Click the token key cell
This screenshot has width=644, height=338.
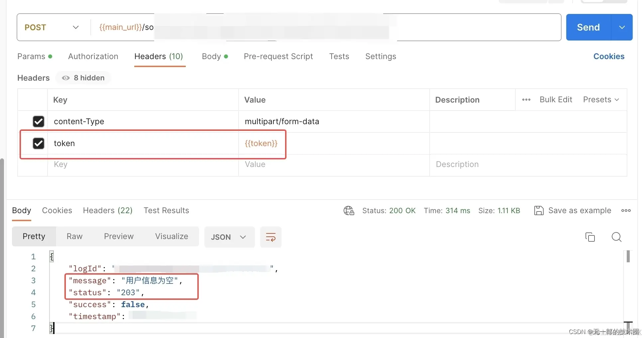[143, 143]
